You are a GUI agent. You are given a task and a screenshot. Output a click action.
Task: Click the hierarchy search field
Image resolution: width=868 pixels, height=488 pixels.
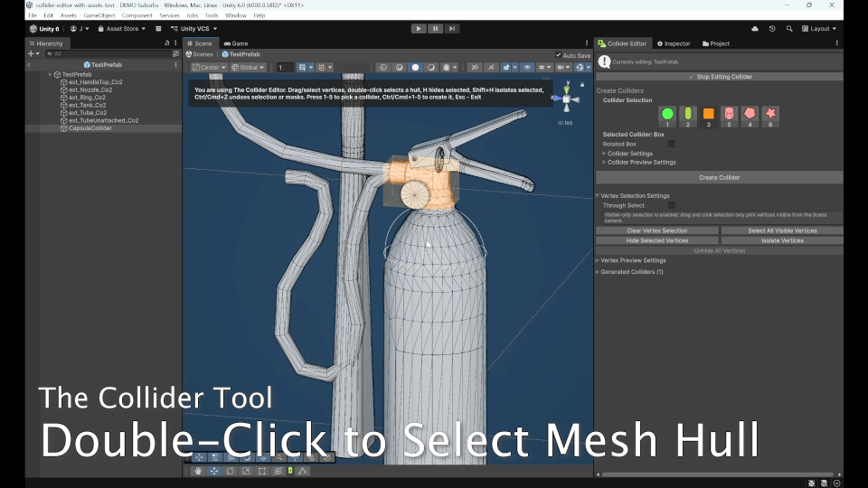coord(109,53)
